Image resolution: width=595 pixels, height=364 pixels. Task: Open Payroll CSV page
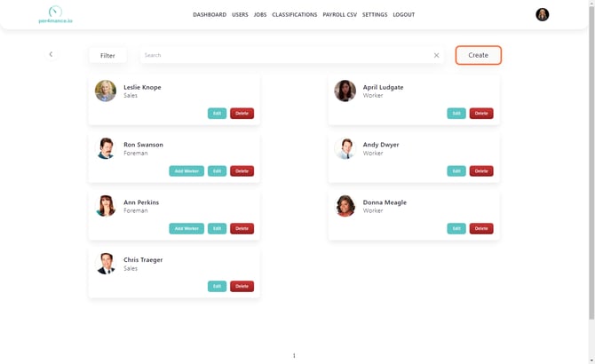point(340,14)
